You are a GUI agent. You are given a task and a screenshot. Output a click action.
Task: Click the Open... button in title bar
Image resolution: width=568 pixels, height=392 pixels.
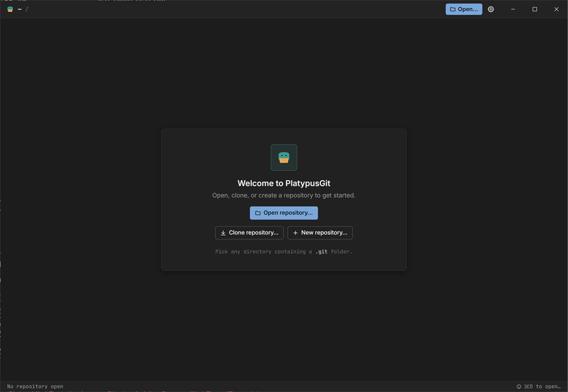(464, 9)
